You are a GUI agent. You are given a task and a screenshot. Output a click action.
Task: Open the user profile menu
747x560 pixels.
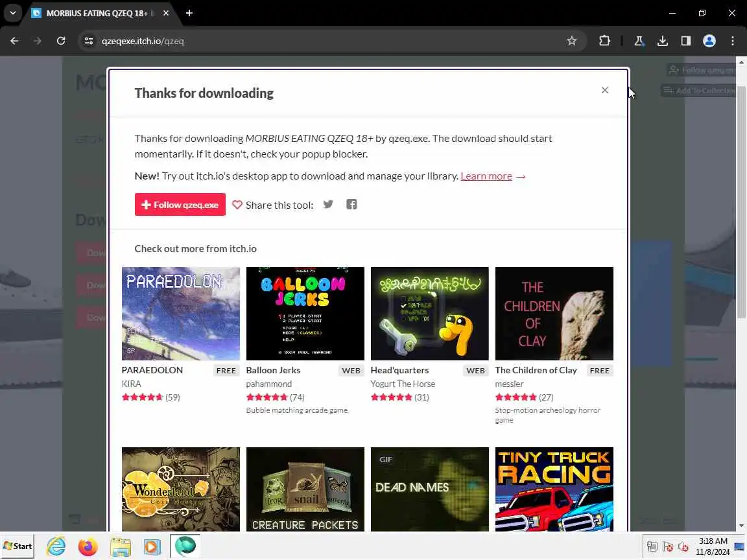pyautogui.click(x=709, y=41)
